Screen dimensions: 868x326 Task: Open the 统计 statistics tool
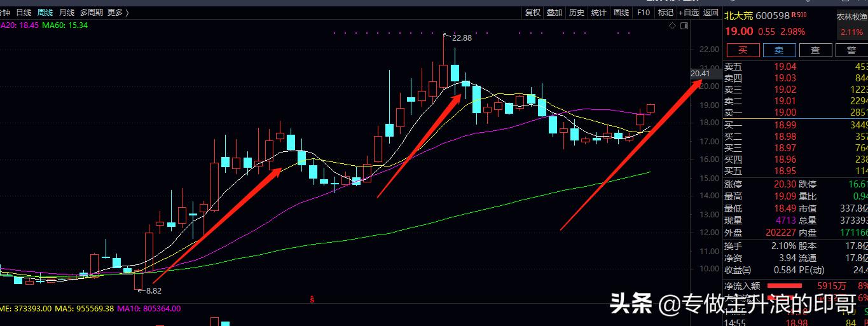click(x=598, y=13)
